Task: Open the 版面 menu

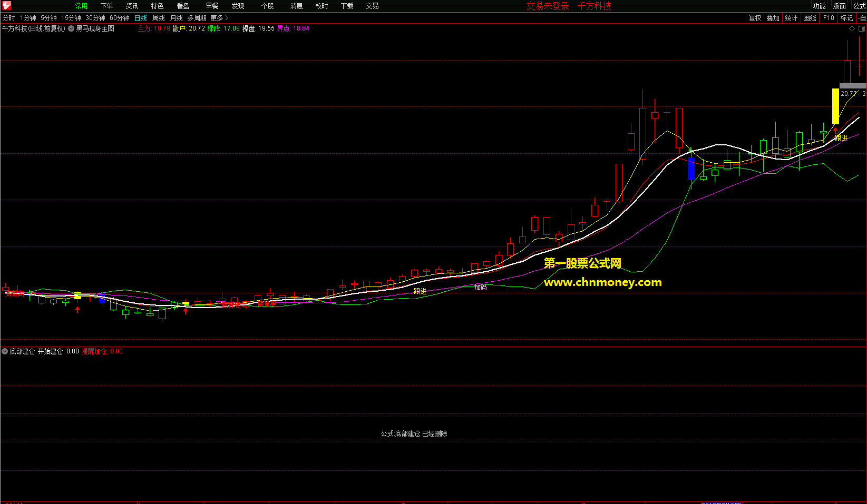Action: point(839,6)
